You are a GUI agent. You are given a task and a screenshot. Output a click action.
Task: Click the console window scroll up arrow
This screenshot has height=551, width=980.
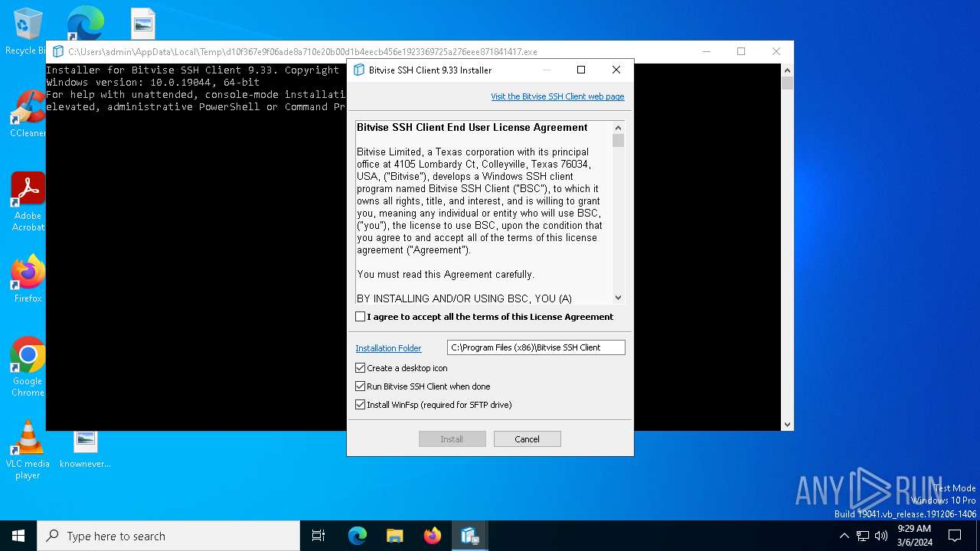787,70
